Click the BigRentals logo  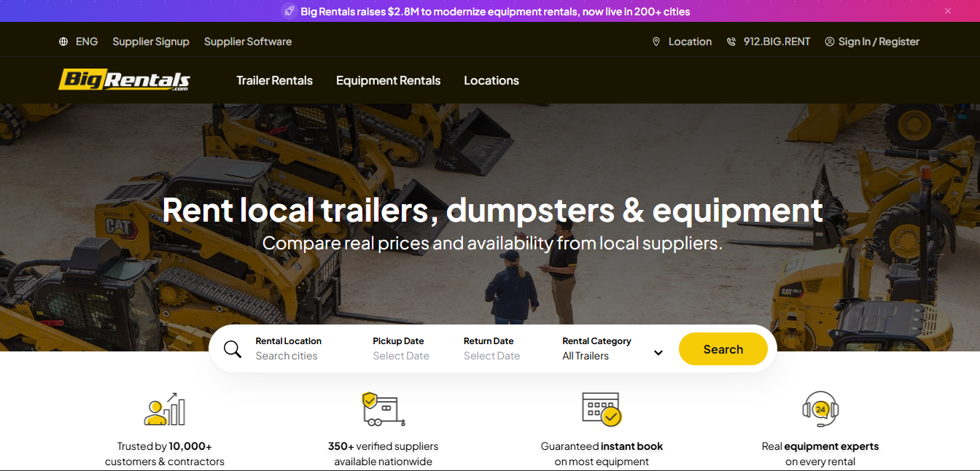click(125, 80)
